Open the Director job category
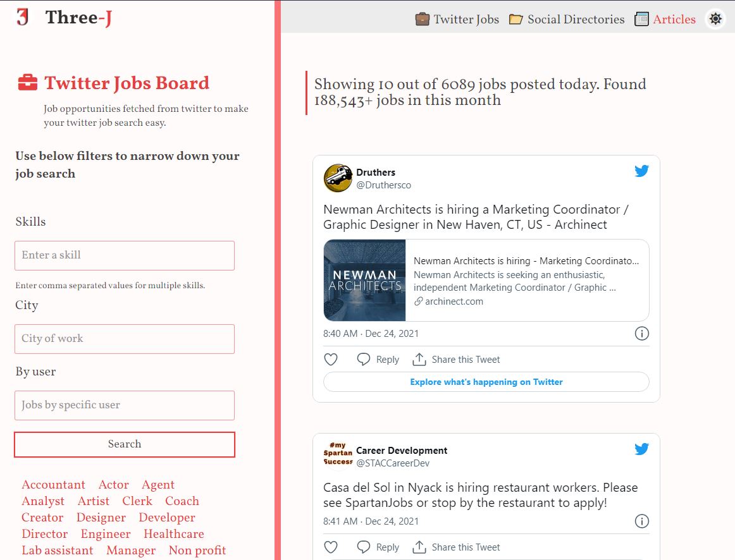735x560 pixels. coord(44,534)
